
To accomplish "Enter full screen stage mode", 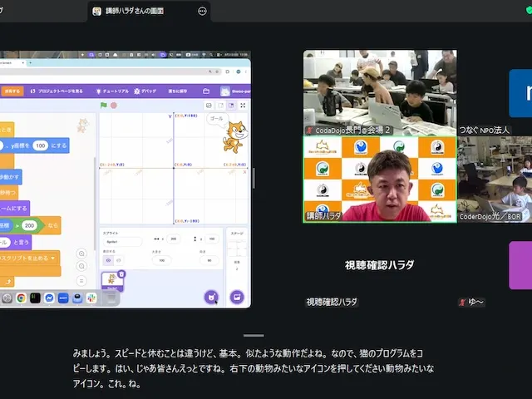I will 243,106.
